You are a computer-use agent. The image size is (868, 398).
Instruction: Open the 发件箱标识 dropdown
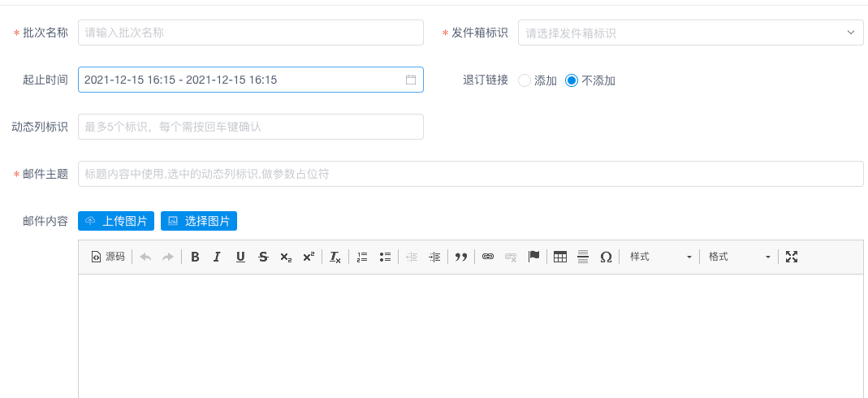point(690,32)
